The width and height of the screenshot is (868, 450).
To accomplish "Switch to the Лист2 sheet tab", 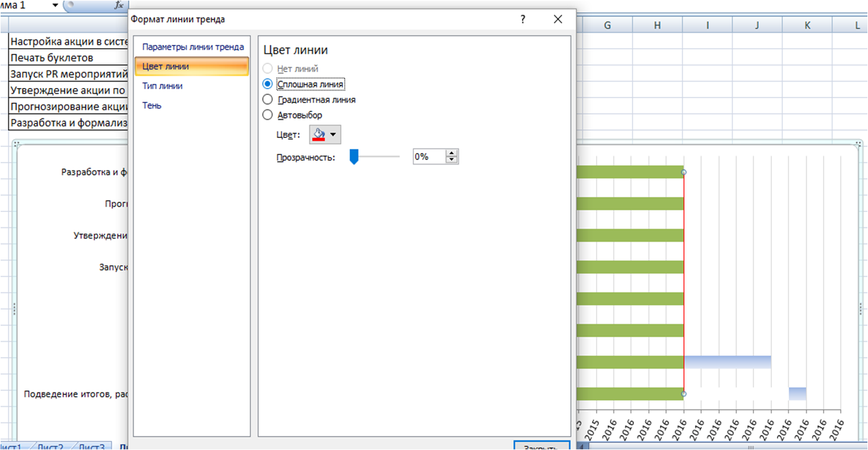I will click(50, 447).
